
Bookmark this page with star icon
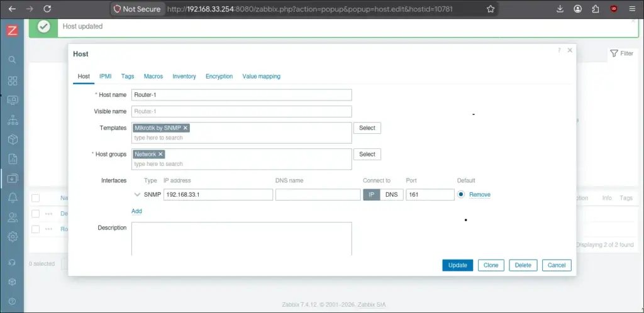coord(491,9)
